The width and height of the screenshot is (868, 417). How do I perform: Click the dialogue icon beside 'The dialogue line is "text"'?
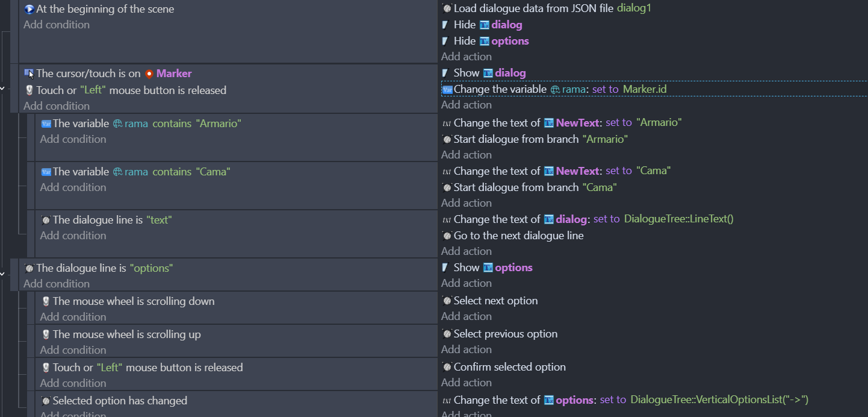point(46,220)
